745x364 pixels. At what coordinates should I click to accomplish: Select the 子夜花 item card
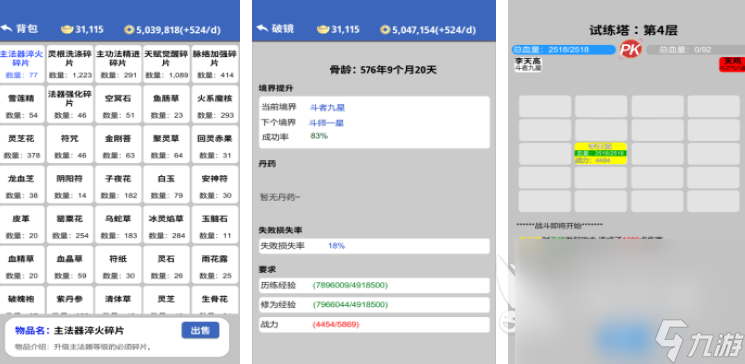(x=118, y=184)
